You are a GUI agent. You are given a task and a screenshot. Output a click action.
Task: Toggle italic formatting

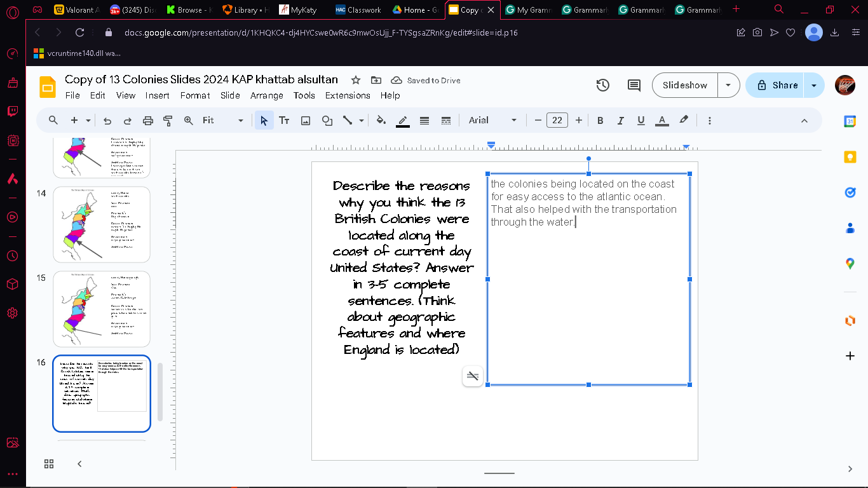(620, 120)
